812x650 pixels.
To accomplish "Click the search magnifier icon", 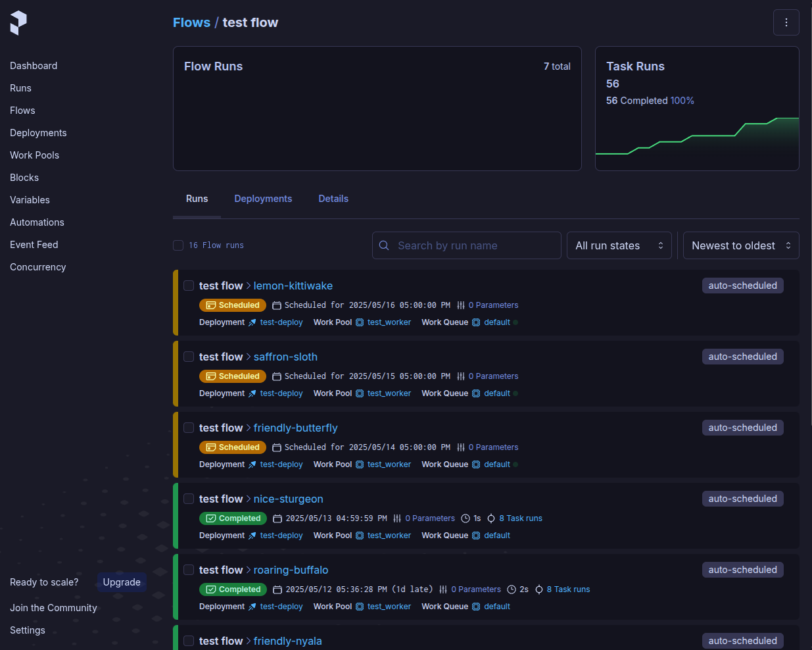I will pos(385,245).
